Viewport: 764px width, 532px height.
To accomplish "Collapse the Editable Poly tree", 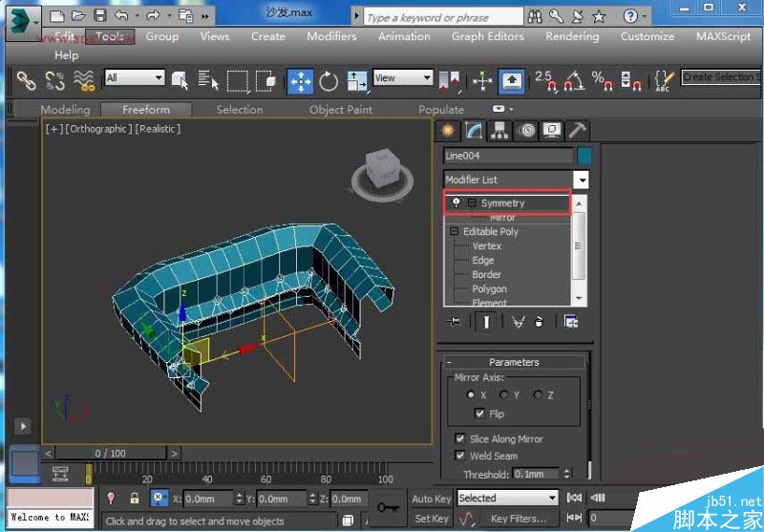I will [455, 231].
